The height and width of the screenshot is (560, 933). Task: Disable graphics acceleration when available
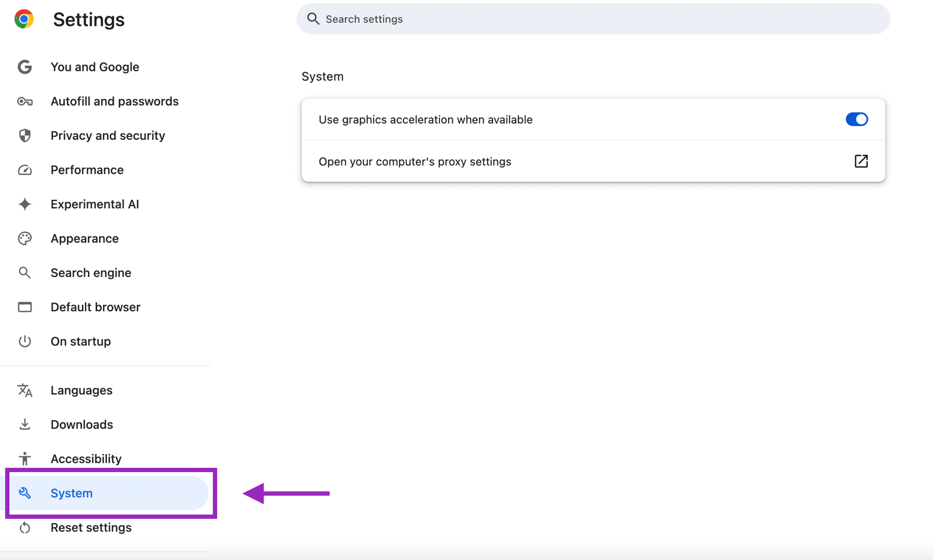(x=857, y=119)
